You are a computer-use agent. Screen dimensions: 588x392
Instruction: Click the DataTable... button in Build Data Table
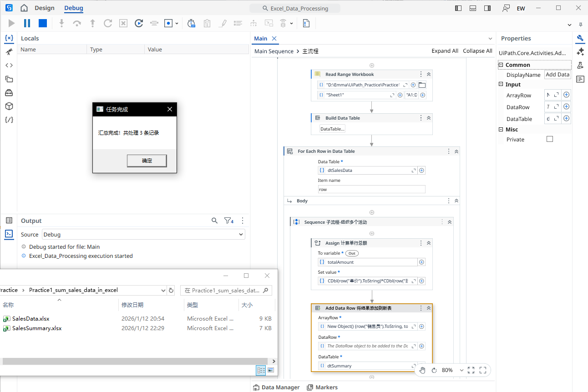click(x=333, y=129)
